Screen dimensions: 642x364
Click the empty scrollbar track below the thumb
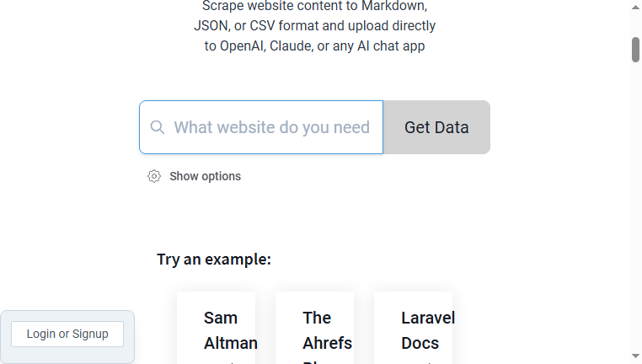(635, 205)
